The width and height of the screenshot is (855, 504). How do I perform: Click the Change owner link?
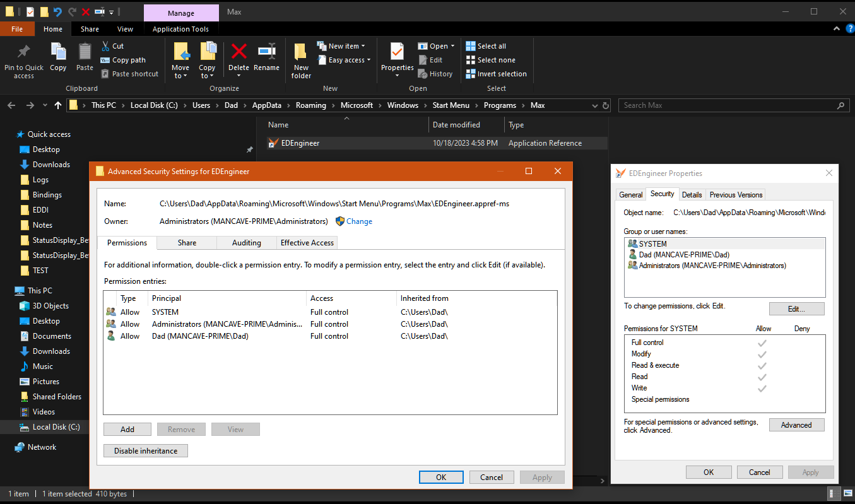tap(359, 221)
